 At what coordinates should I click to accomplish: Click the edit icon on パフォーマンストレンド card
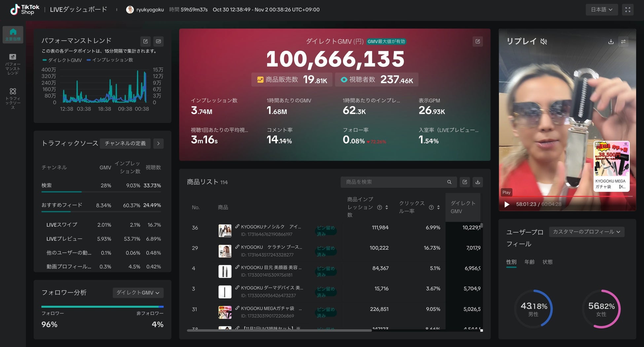tap(145, 41)
